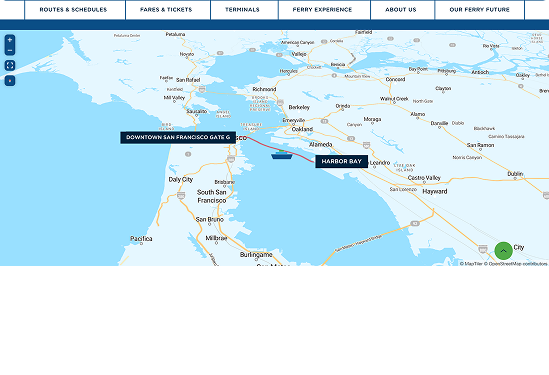
Task: Click the Brisbane map label
Action: pyautogui.click(x=224, y=182)
